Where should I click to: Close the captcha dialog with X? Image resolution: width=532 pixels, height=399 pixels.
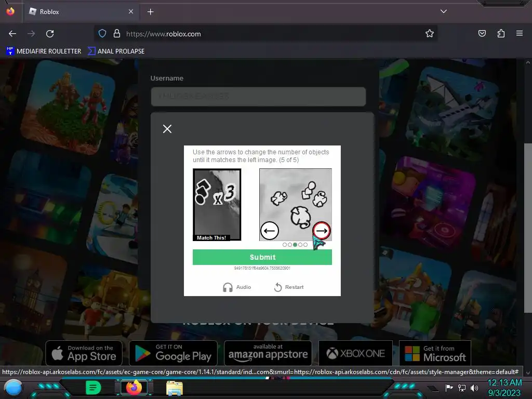click(167, 129)
